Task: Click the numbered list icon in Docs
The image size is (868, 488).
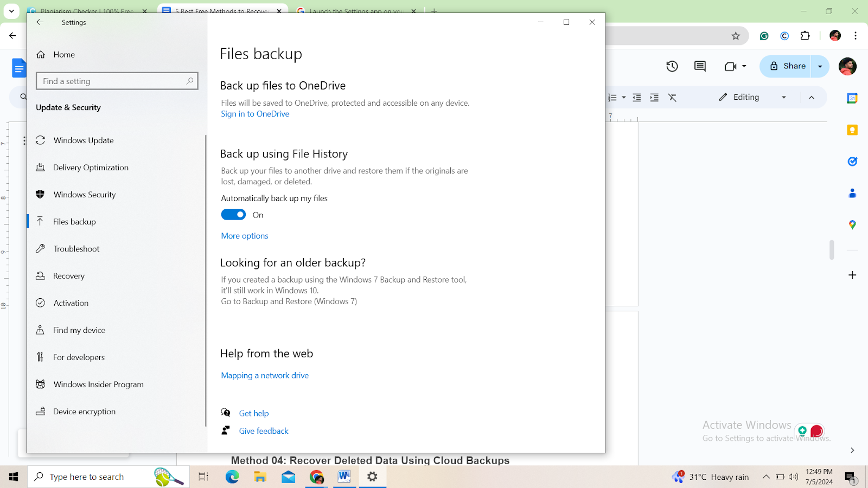Action: tap(612, 98)
